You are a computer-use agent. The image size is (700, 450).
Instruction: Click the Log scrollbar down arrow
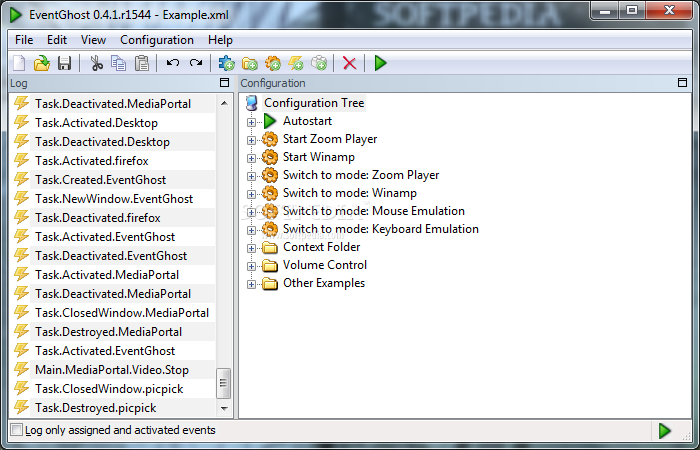(x=224, y=408)
